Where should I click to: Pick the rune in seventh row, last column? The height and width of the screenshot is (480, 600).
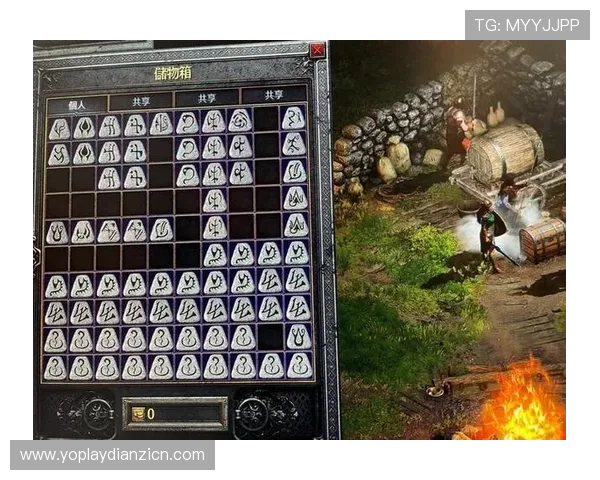click(x=297, y=280)
